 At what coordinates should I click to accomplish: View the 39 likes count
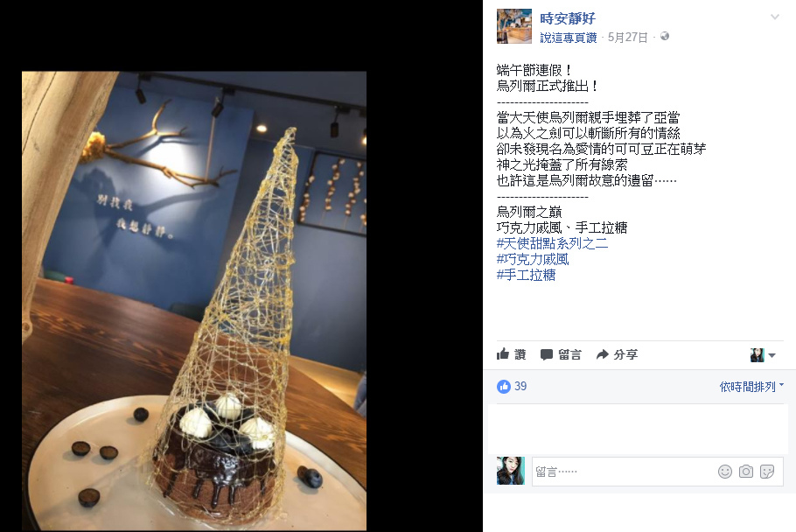click(x=520, y=386)
